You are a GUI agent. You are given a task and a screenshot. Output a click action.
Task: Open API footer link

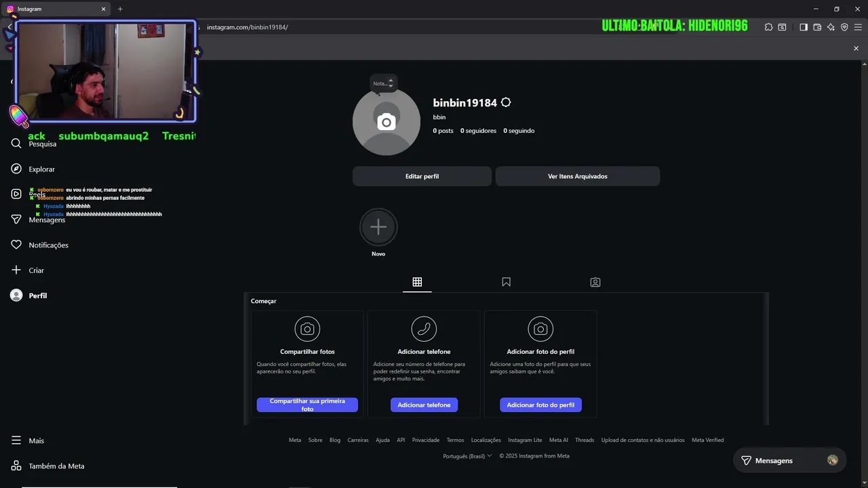point(401,440)
